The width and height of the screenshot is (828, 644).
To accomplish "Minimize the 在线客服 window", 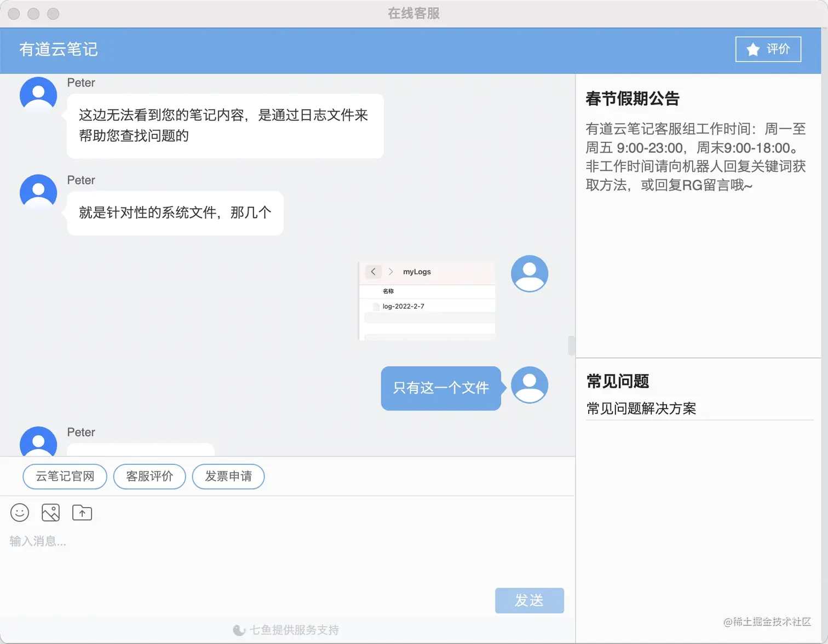I will [33, 14].
